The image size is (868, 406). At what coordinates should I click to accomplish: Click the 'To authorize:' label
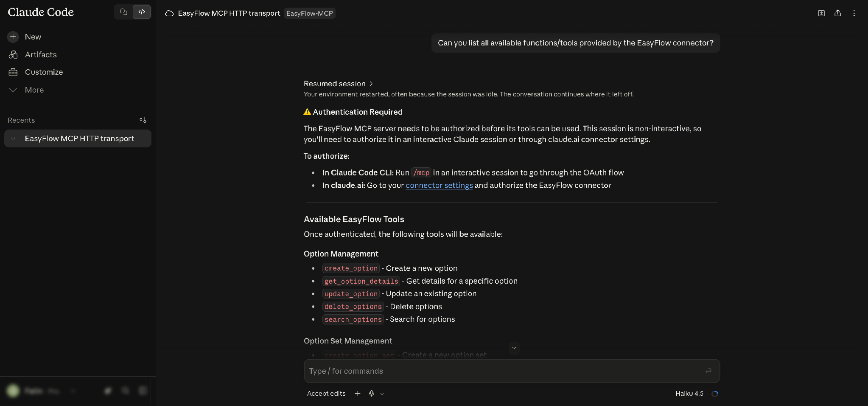[327, 156]
